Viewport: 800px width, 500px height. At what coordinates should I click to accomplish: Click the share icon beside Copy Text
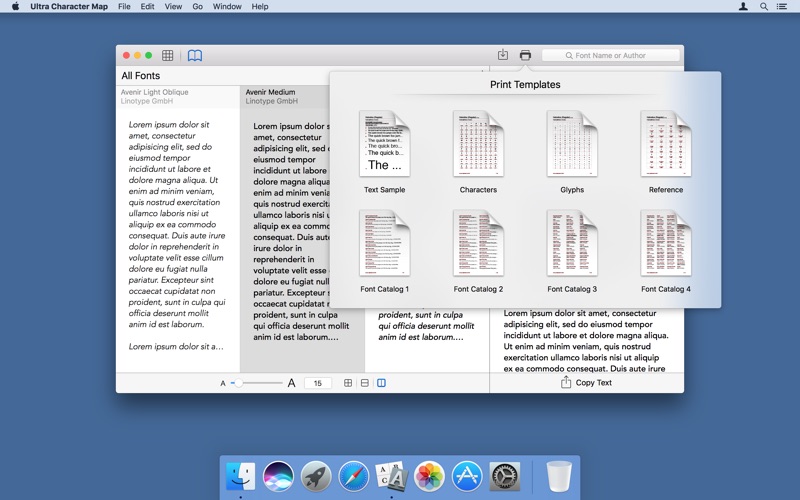(x=566, y=382)
